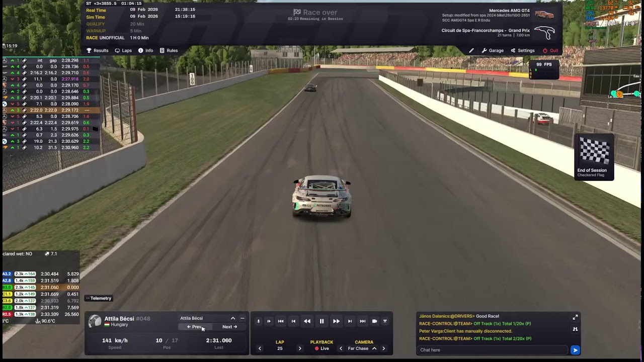Jump to the replay end
The width and height of the screenshot is (644, 362).
click(x=362, y=321)
